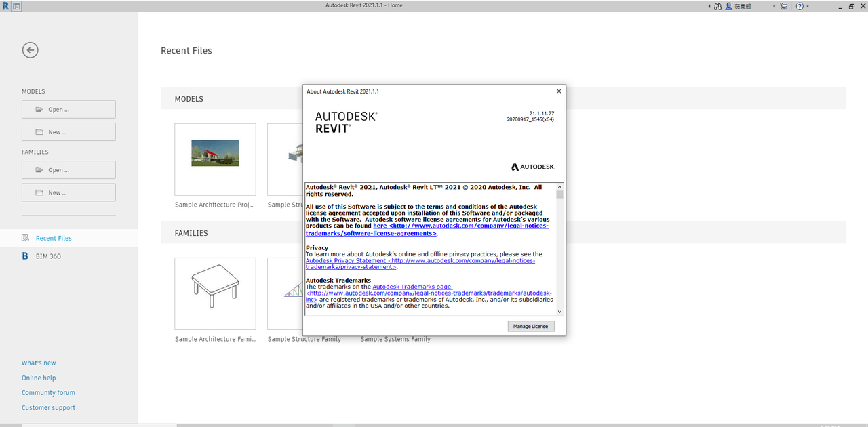Open the software-license-agreements link in dialog

(x=427, y=230)
